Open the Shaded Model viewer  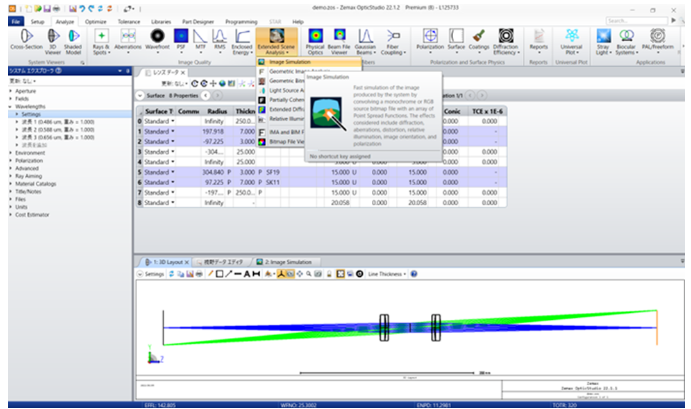[73, 41]
